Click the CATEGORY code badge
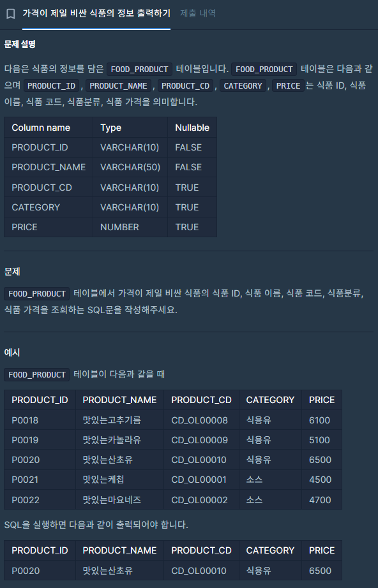This screenshot has height=588, width=378. (x=242, y=85)
